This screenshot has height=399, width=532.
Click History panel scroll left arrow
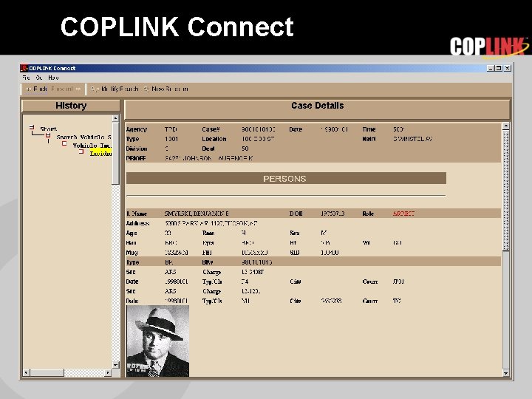click(x=27, y=372)
